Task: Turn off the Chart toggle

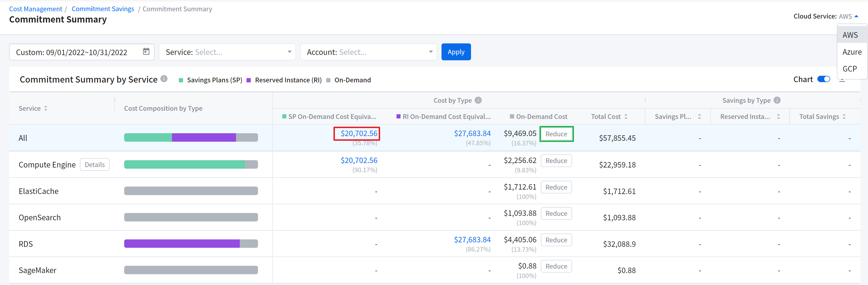Action: point(823,79)
